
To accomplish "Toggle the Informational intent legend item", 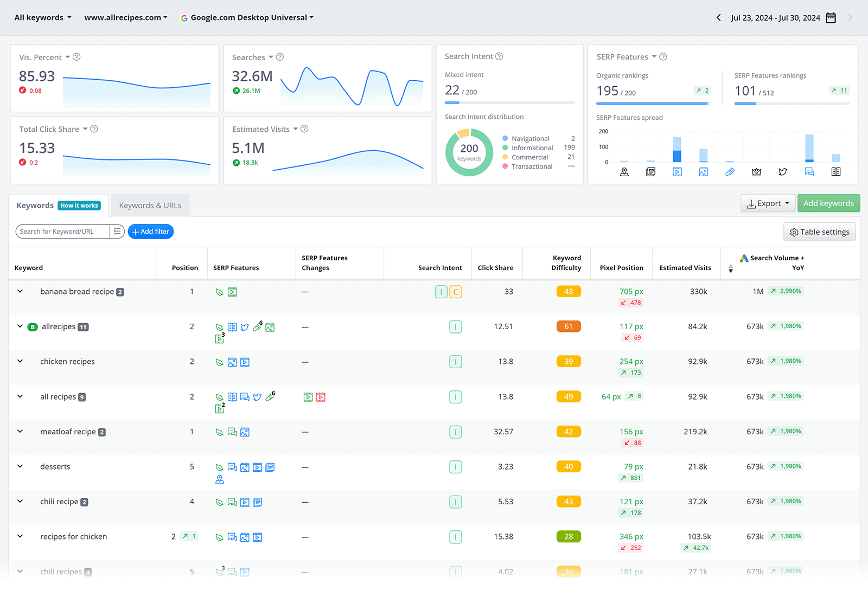I will (532, 148).
